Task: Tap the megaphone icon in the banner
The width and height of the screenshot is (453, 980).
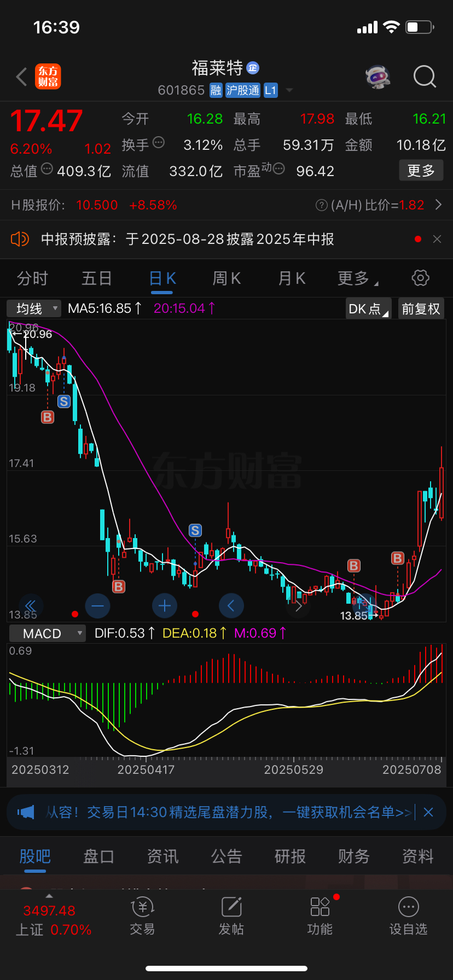Action: 26,812
